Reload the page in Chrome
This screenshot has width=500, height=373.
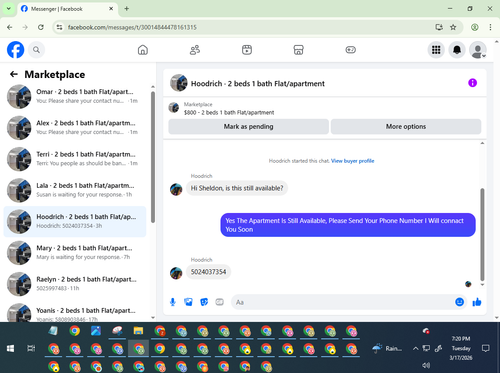pyautogui.click(x=41, y=27)
